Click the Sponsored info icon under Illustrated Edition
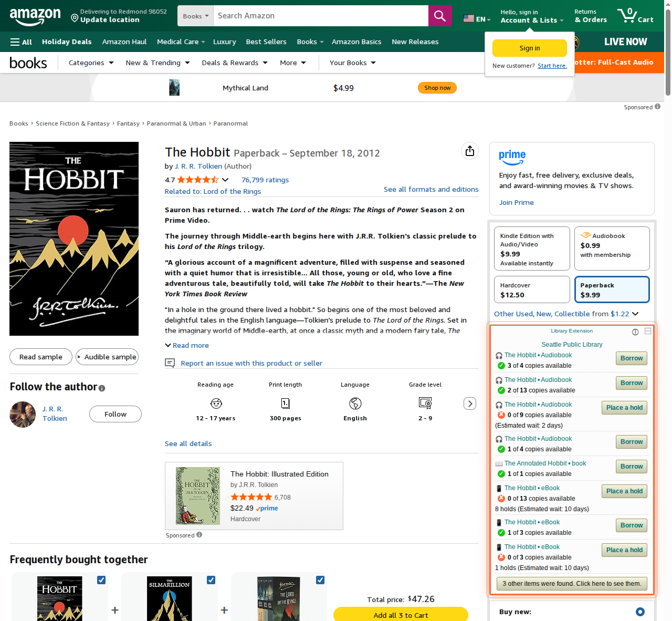 (x=199, y=535)
